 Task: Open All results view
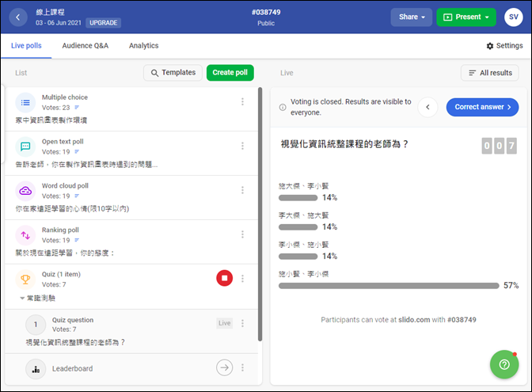489,73
